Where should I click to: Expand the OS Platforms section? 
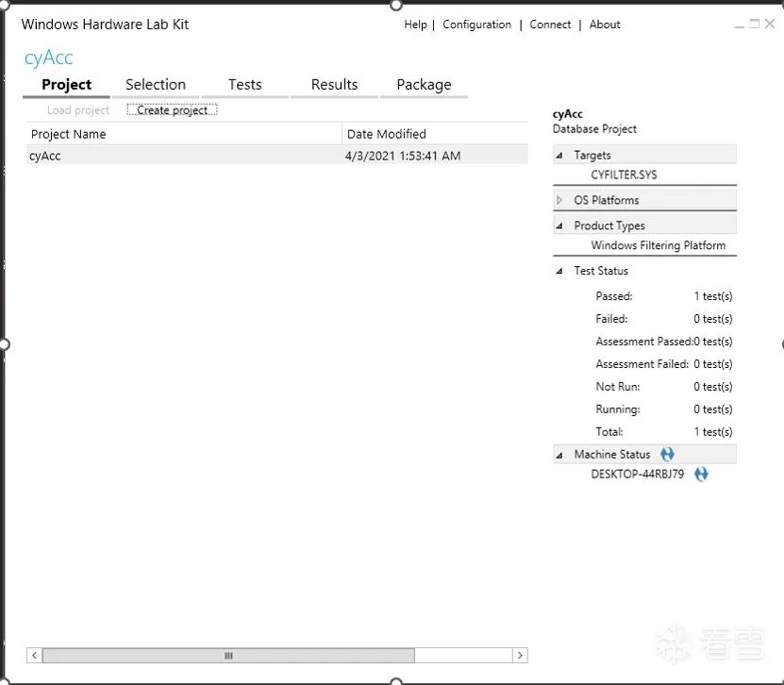pos(559,200)
